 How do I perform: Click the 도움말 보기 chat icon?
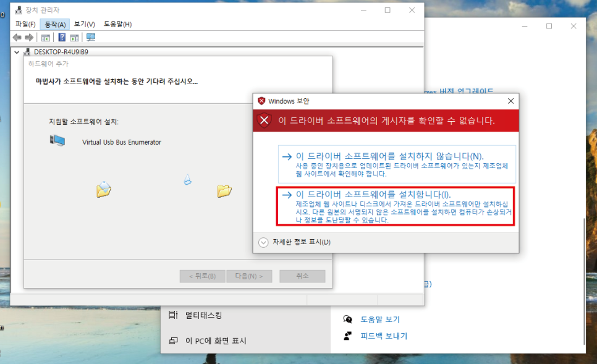tap(347, 319)
